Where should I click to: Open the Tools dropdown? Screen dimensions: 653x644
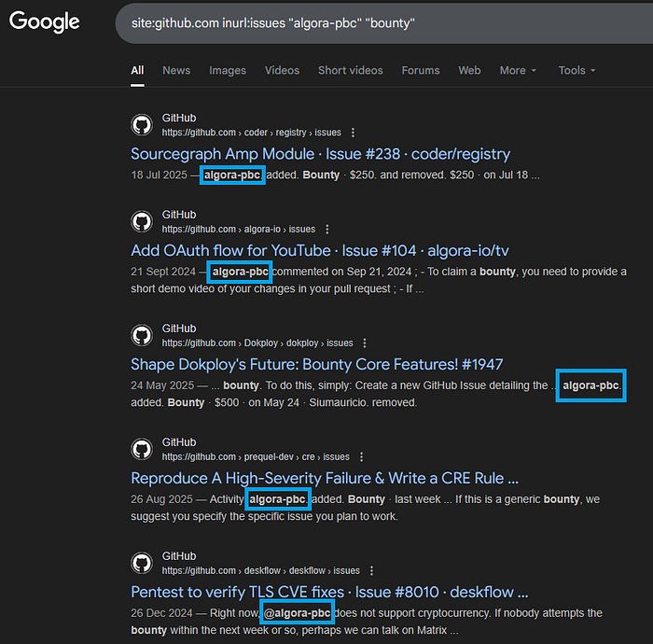coord(577,70)
